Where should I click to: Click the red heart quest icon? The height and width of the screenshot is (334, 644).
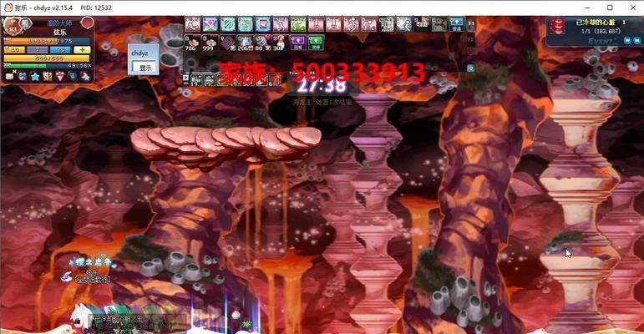click(x=557, y=26)
